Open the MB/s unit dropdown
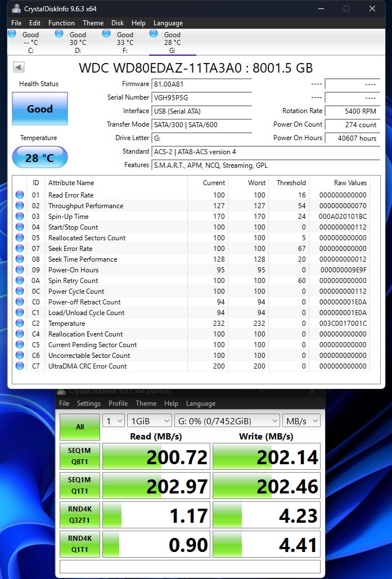The height and width of the screenshot is (579, 392). point(302,421)
